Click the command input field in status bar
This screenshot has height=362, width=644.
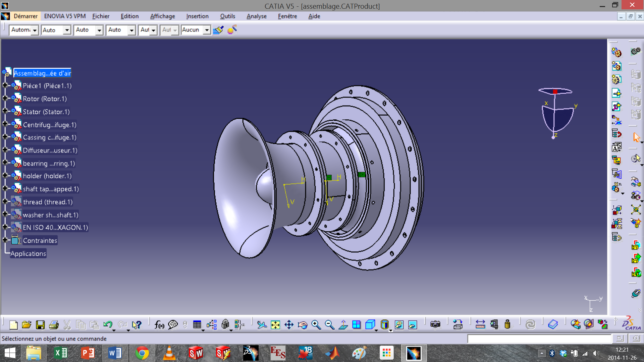point(539,339)
